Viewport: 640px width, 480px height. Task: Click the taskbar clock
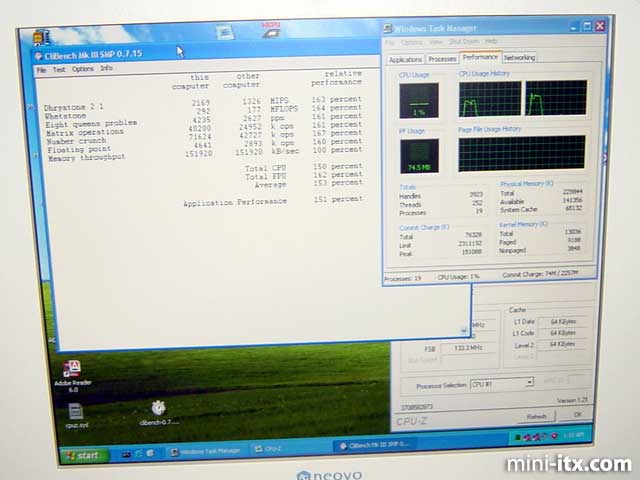tap(573, 435)
